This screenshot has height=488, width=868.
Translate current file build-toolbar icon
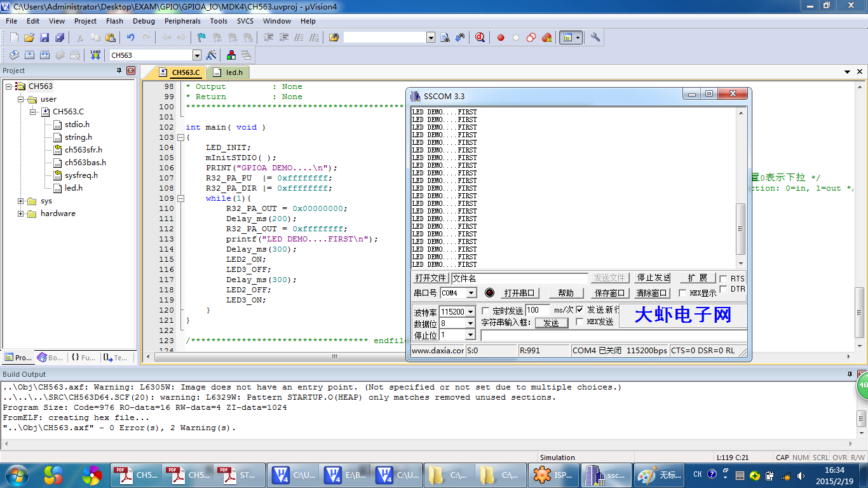14,55
